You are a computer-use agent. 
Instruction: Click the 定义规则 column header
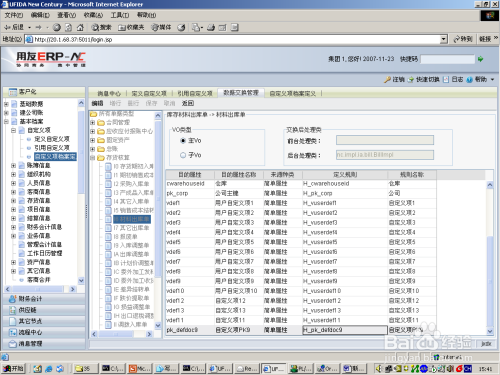click(x=345, y=174)
